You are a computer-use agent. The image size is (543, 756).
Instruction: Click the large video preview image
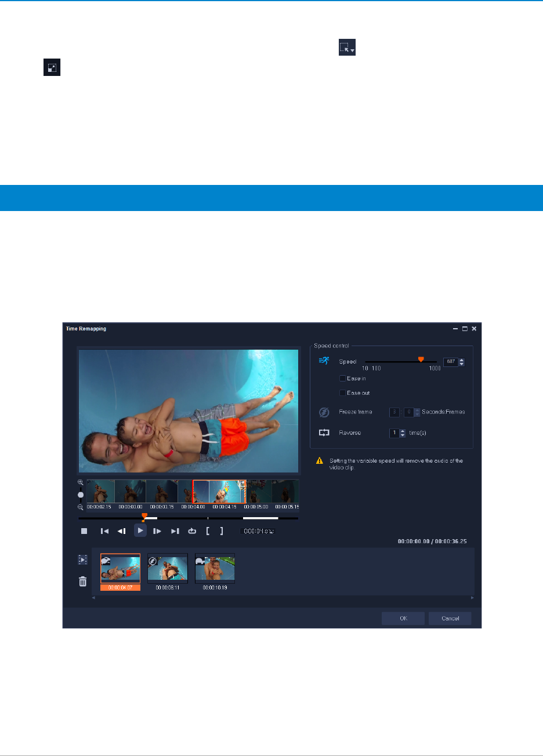click(x=189, y=411)
